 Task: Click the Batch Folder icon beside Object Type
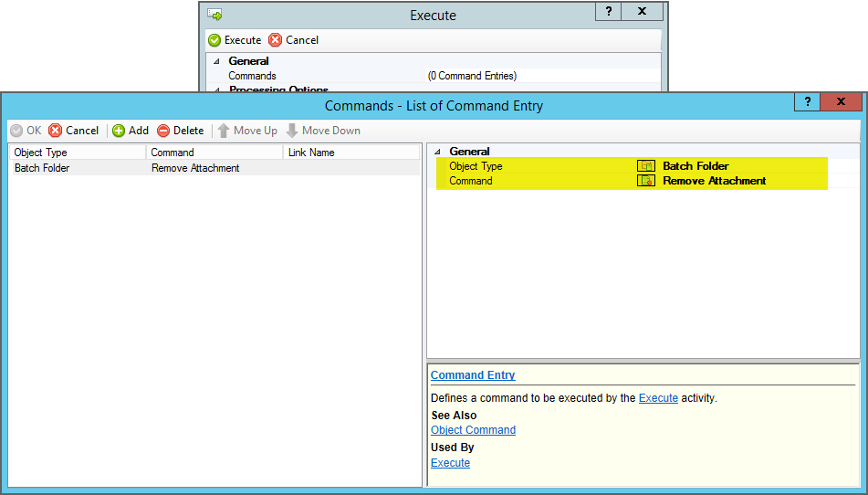point(646,166)
